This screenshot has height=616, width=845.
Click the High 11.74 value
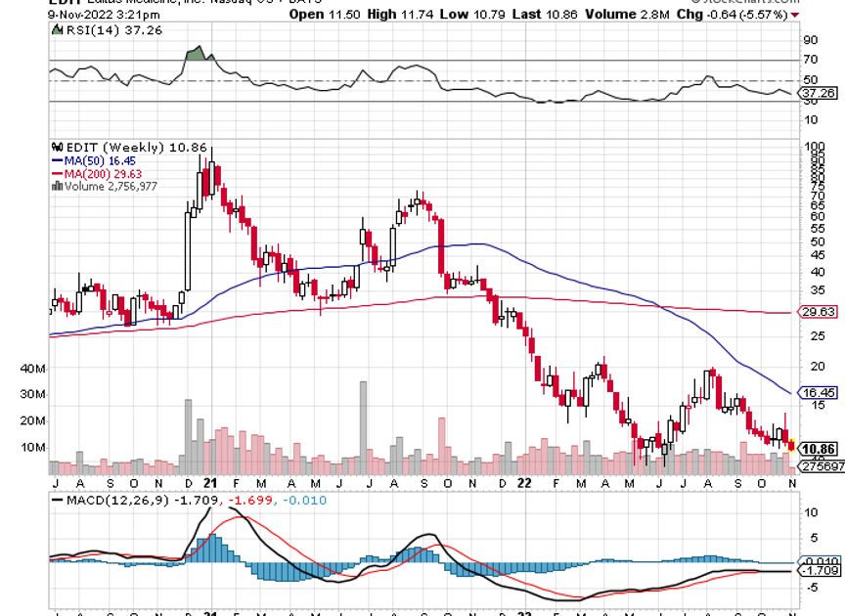click(x=400, y=15)
